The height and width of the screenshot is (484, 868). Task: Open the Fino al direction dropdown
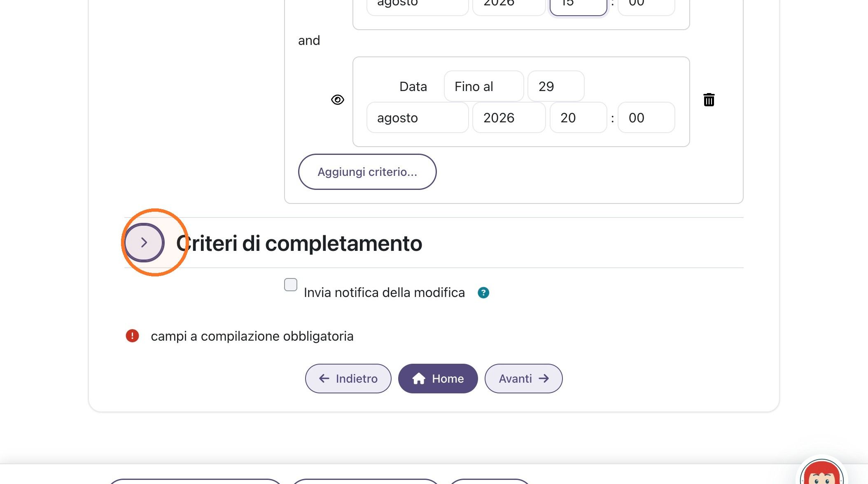coord(484,86)
